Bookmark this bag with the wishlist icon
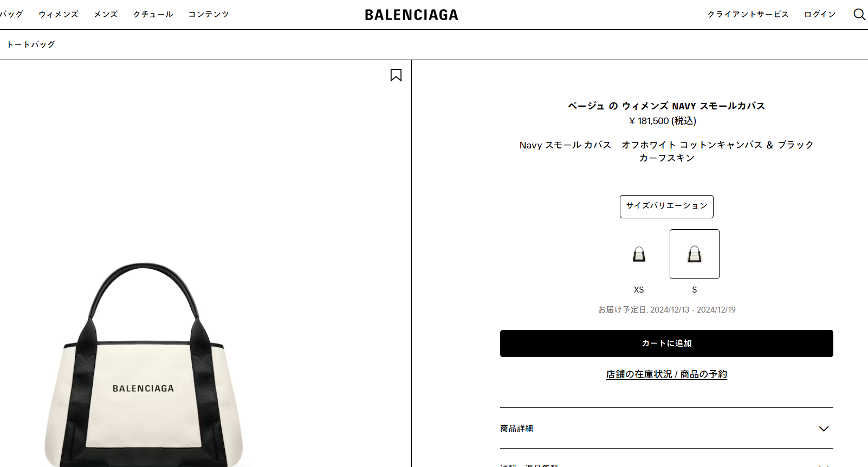Screen dimensions: 868x467 396,75
